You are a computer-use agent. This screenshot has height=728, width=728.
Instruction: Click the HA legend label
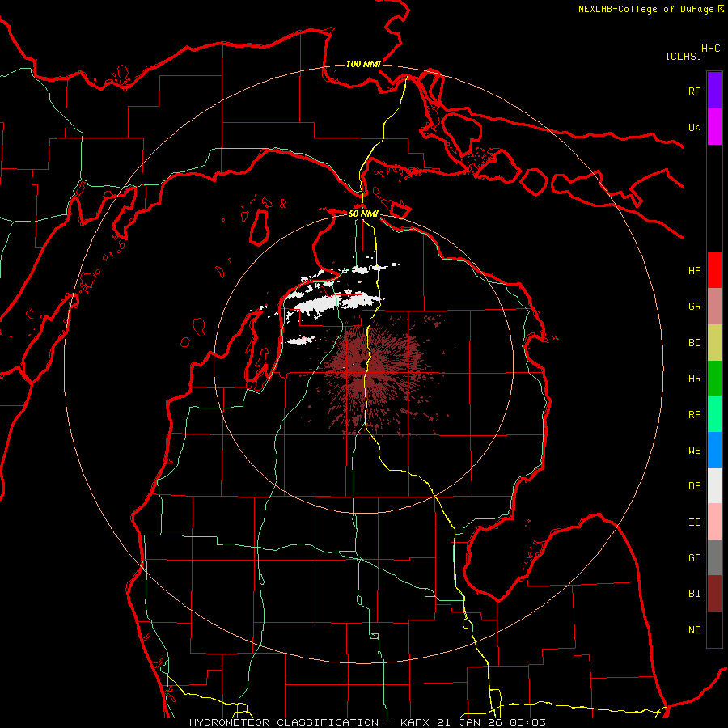click(x=694, y=270)
